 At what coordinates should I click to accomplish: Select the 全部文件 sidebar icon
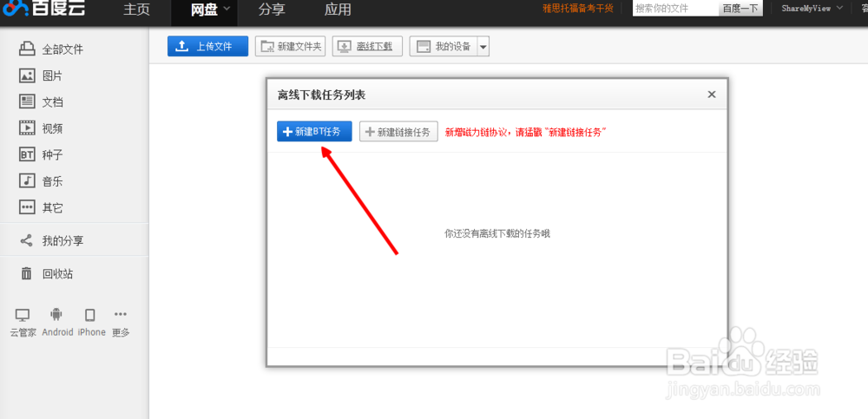pyautogui.click(x=27, y=49)
